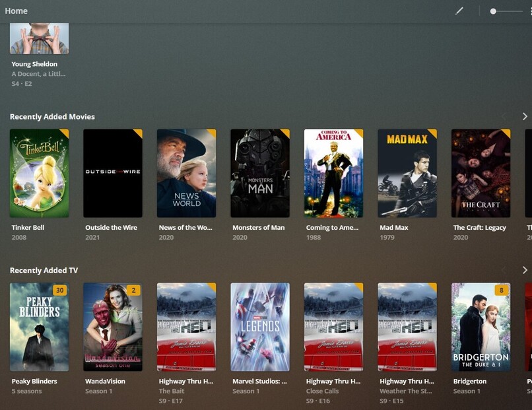
Task: Go to next page of Recently Added Movies
Action: pos(525,116)
